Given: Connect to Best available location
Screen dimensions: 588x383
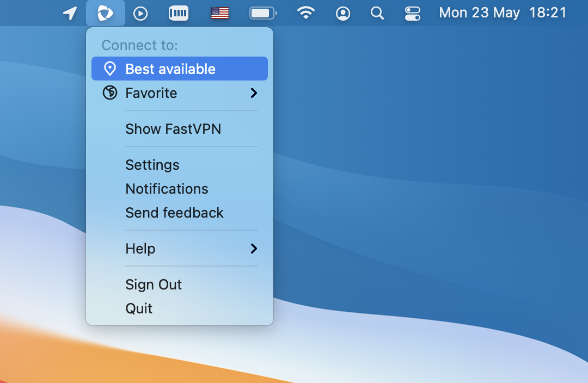Looking at the screenshot, I should pyautogui.click(x=180, y=69).
